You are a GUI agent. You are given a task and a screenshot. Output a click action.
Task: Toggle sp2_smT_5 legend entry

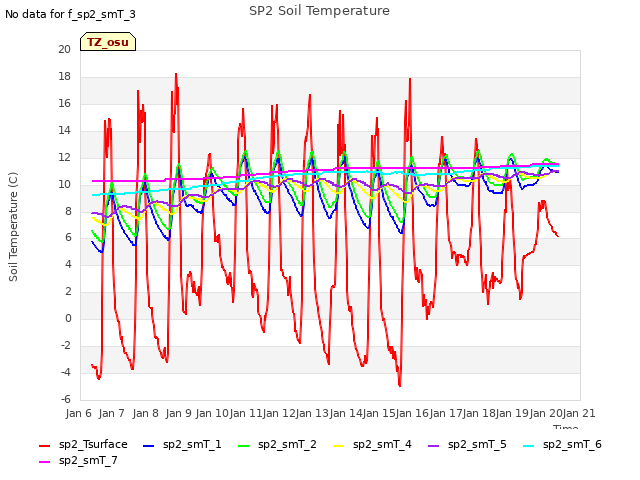467,444
